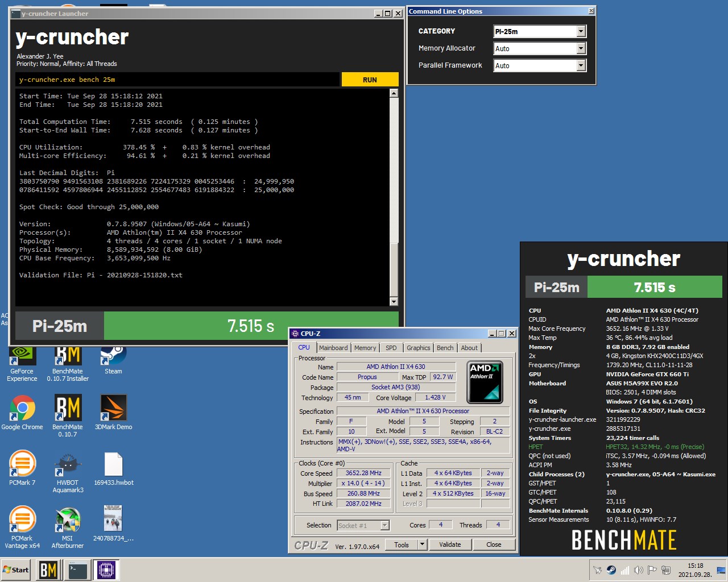The width and height of the screenshot is (728, 582).
Task: Switch to the CPU tab in CPU-Z
Action: (x=304, y=347)
